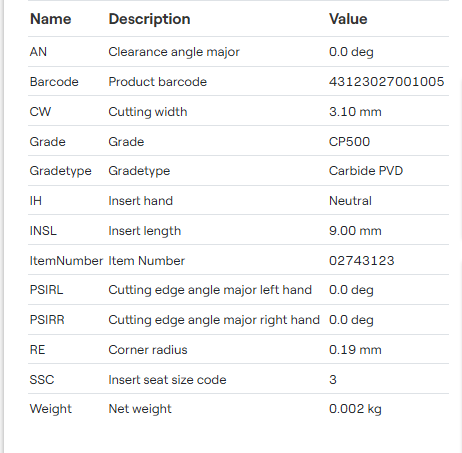Select the Insert seat size code description
The height and width of the screenshot is (453, 462).
[167, 380]
